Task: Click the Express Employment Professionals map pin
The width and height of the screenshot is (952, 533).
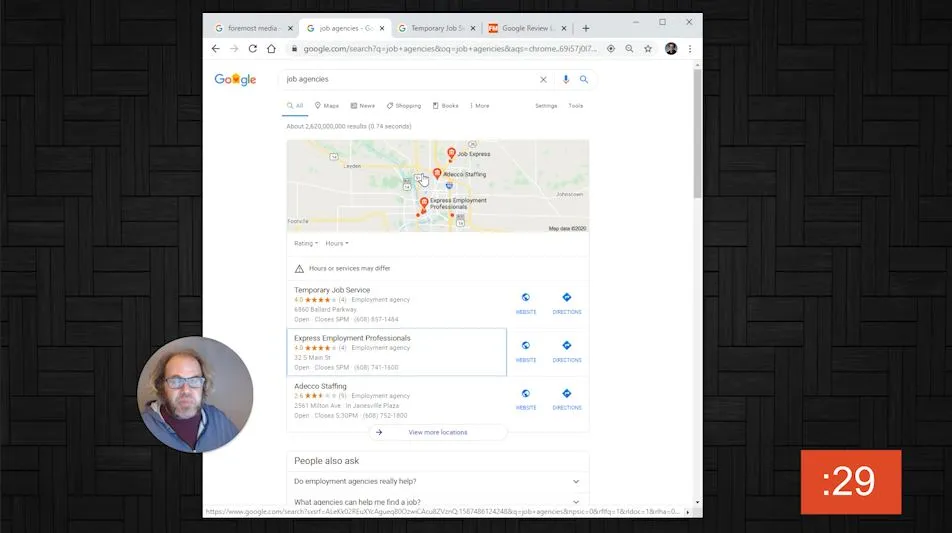Action: [424, 203]
